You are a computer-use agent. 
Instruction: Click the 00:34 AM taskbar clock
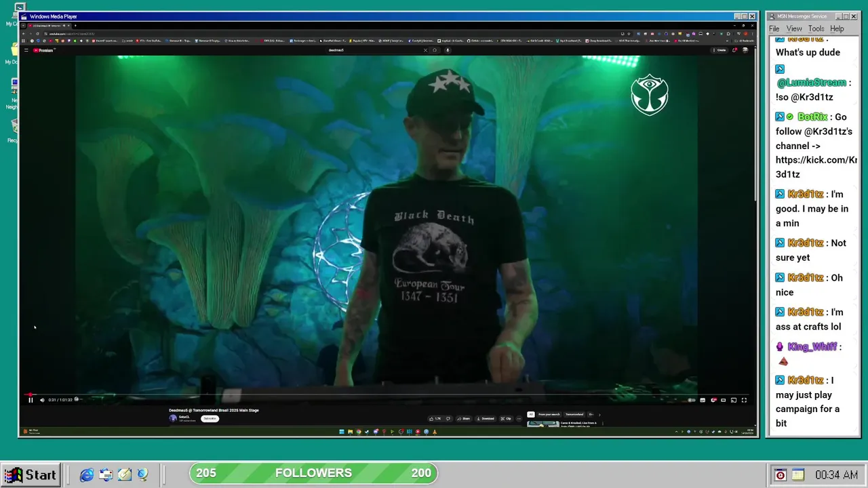click(836, 475)
